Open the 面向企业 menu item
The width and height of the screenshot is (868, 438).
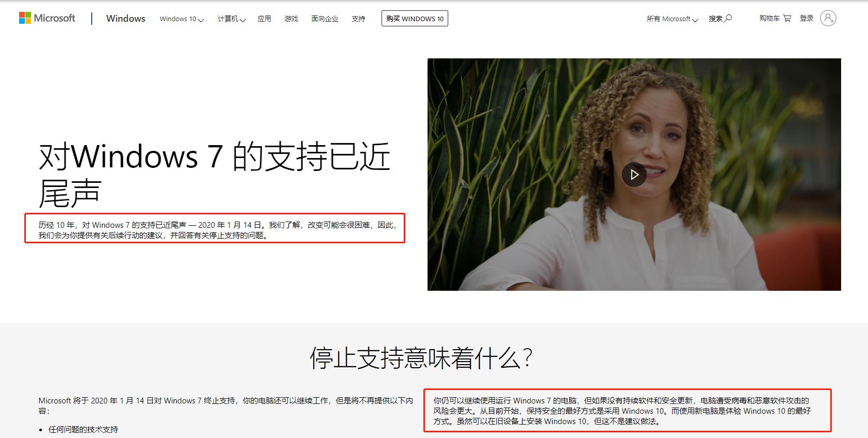(325, 19)
